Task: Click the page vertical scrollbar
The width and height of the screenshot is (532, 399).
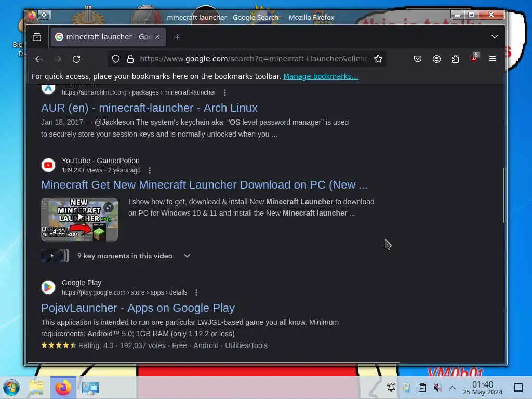Action: (x=503, y=195)
